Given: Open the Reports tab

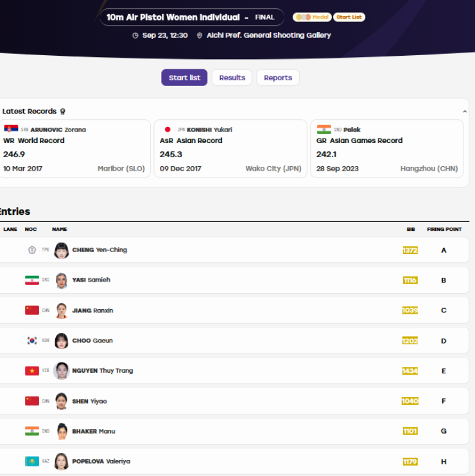Looking at the screenshot, I should click(278, 78).
